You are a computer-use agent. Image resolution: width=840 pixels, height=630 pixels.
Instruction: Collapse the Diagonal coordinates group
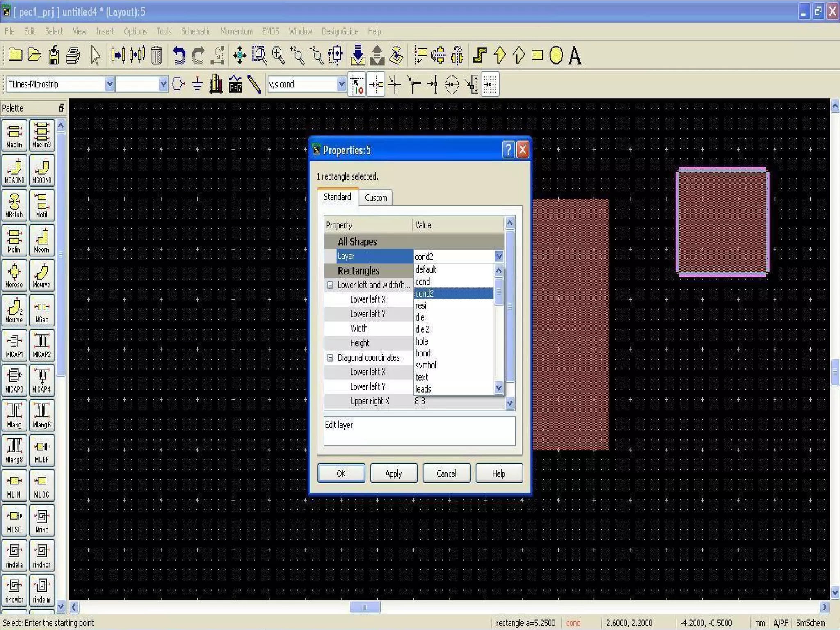coord(330,358)
